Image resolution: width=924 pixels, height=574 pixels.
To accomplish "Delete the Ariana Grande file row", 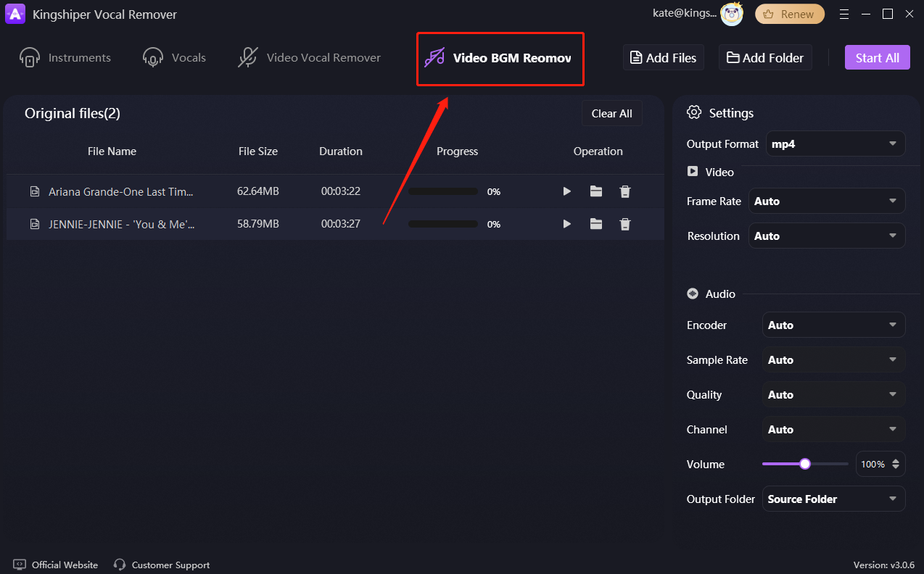I will (x=625, y=191).
